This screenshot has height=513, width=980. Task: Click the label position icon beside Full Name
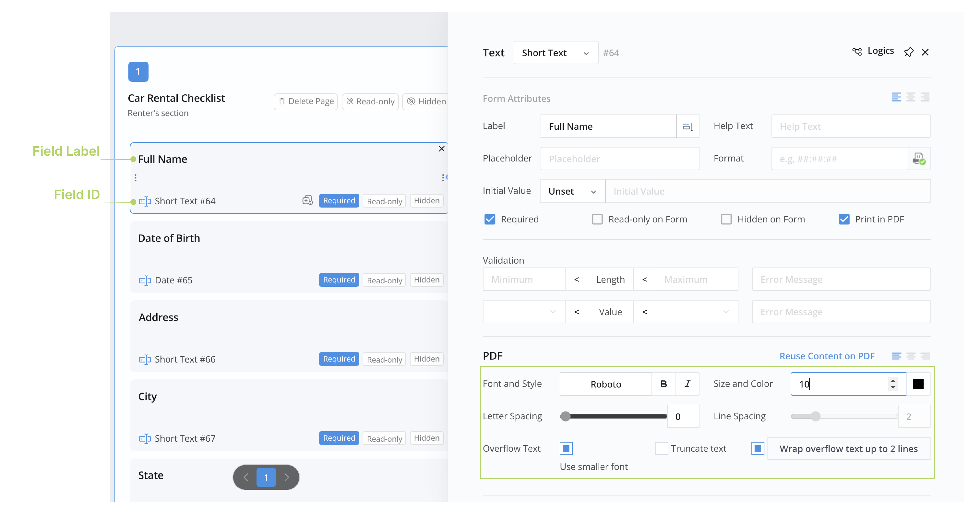click(687, 127)
